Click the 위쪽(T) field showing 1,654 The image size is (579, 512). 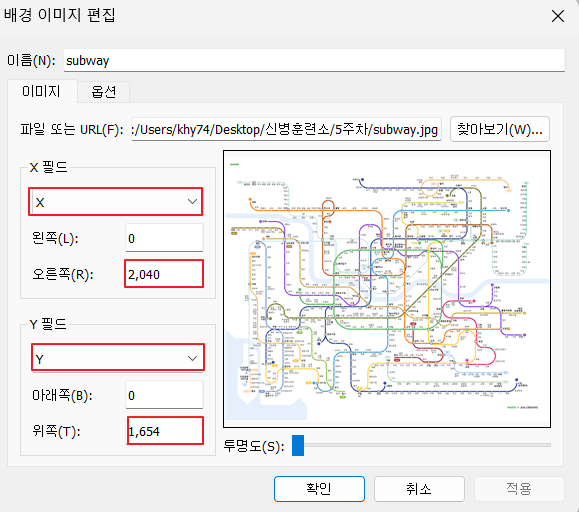point(165,431)
